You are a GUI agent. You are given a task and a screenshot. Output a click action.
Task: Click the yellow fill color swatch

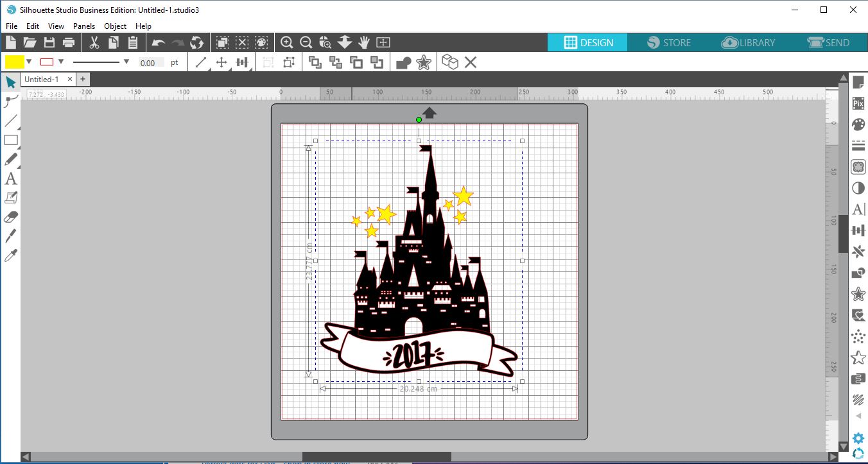pos(14,62)
